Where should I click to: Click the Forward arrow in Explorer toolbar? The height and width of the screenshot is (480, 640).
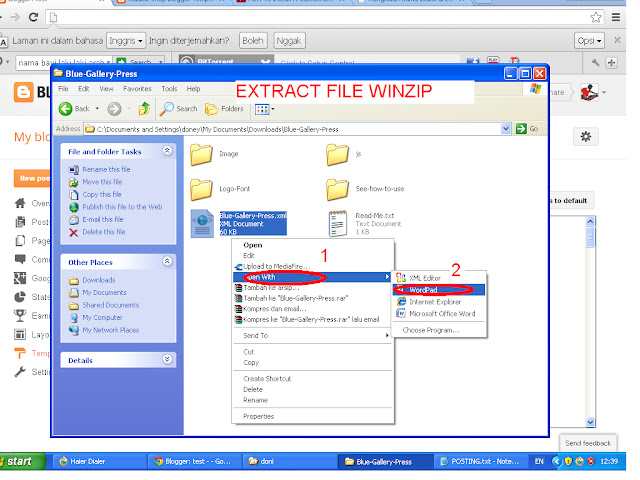tap(114, 109)
